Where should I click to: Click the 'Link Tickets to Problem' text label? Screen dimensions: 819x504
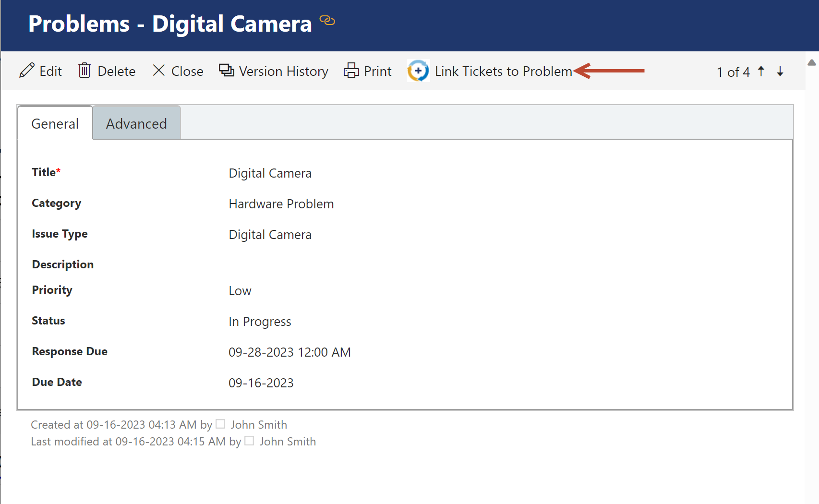click(x=503, y=72)
